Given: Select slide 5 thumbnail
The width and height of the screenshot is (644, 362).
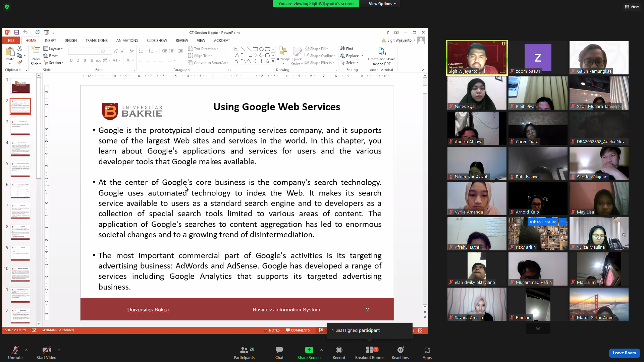Looking at the screenshot, I should pos(20,169).
